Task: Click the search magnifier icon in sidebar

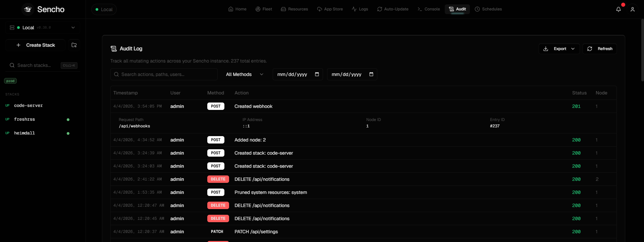Action: [x=12, y=65]
